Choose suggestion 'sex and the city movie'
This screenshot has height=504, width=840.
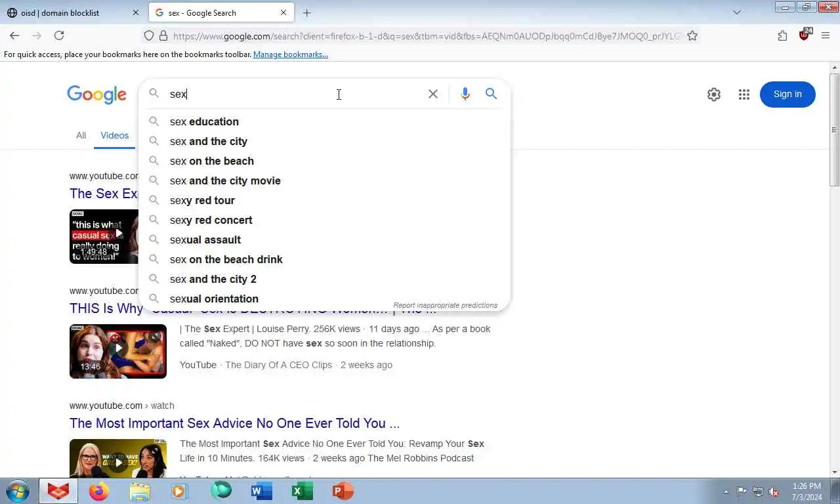pos(324,180)
